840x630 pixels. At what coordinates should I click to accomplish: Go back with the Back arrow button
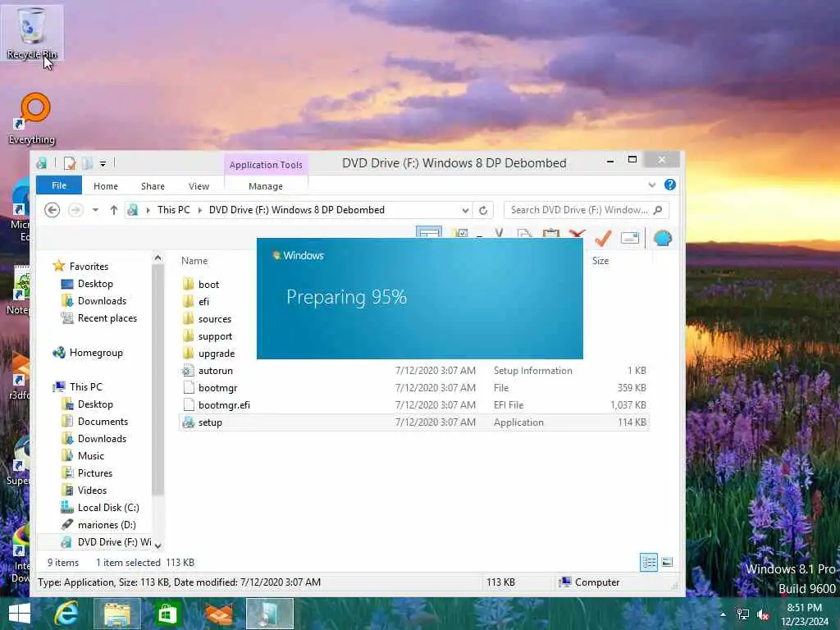[x=52, y=210]
